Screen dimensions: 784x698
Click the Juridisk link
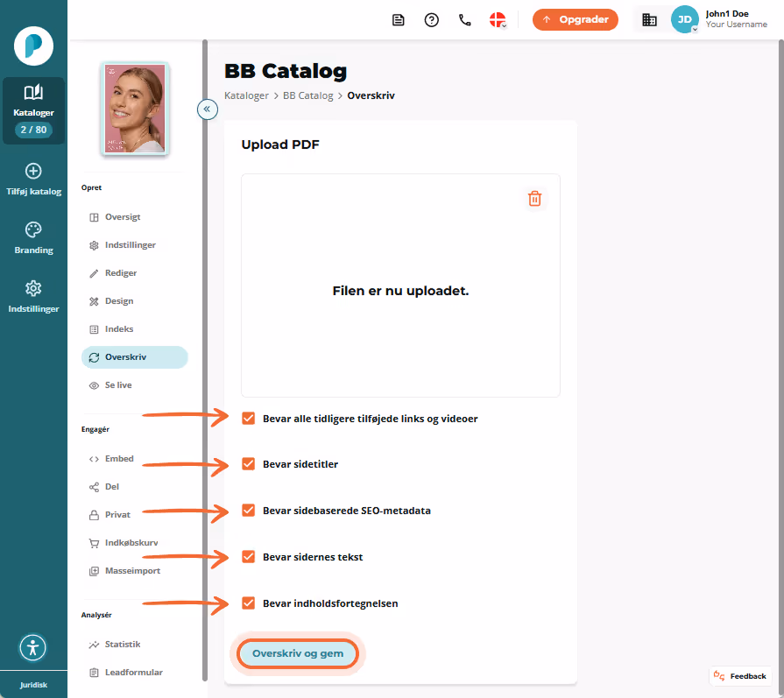coord(33,685)
